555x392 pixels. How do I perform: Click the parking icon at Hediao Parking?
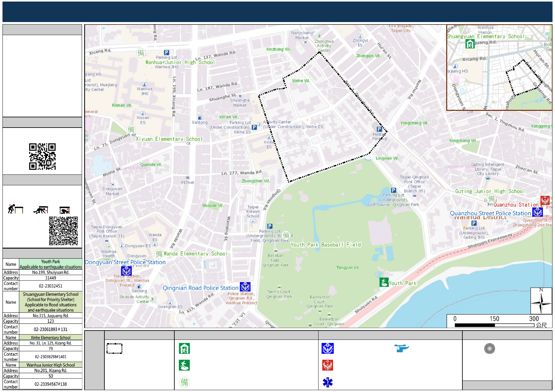pyautogui.click(x=379, y=129)
